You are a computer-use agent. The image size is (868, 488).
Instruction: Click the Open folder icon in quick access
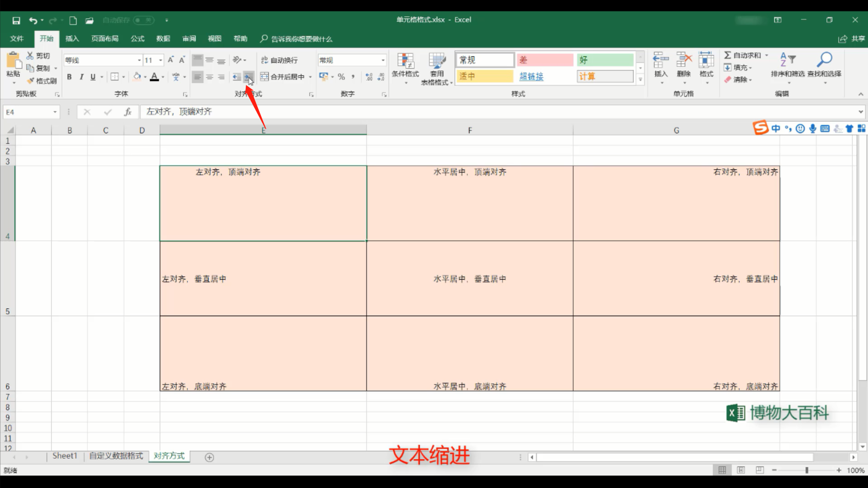tap(89, 20)
